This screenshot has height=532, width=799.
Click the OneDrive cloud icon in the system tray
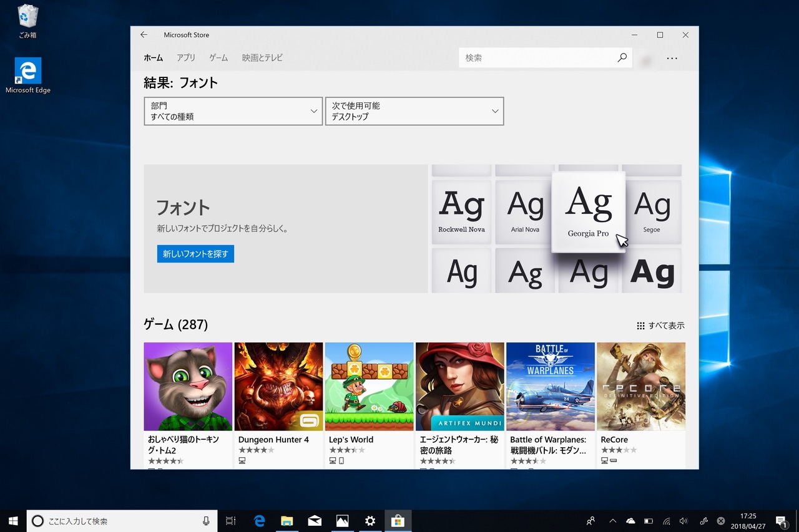630,521
